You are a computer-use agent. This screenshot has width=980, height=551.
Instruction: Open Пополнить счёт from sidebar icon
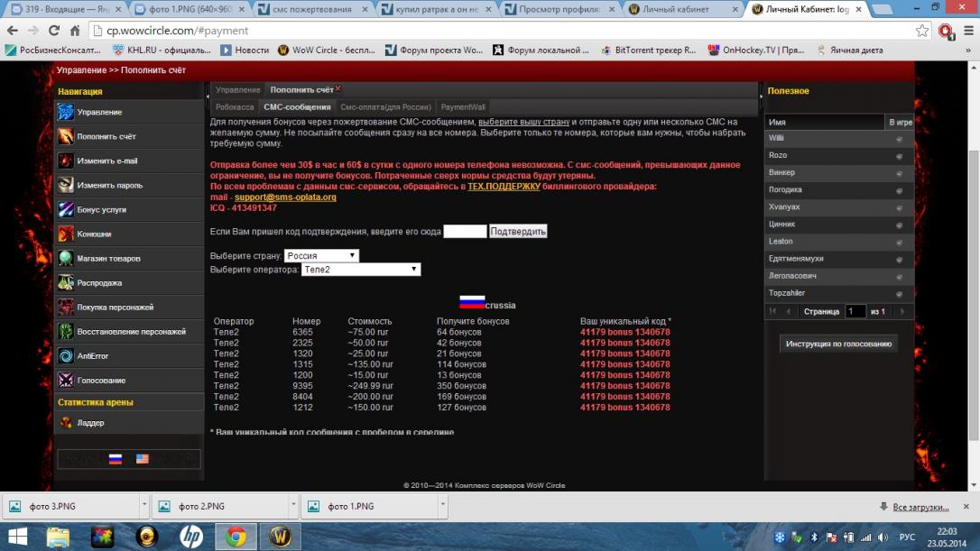point(66,137)
